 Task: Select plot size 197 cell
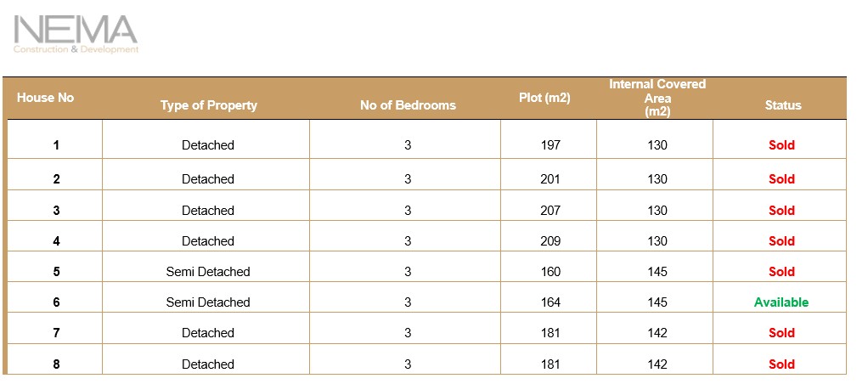[550, 145]
